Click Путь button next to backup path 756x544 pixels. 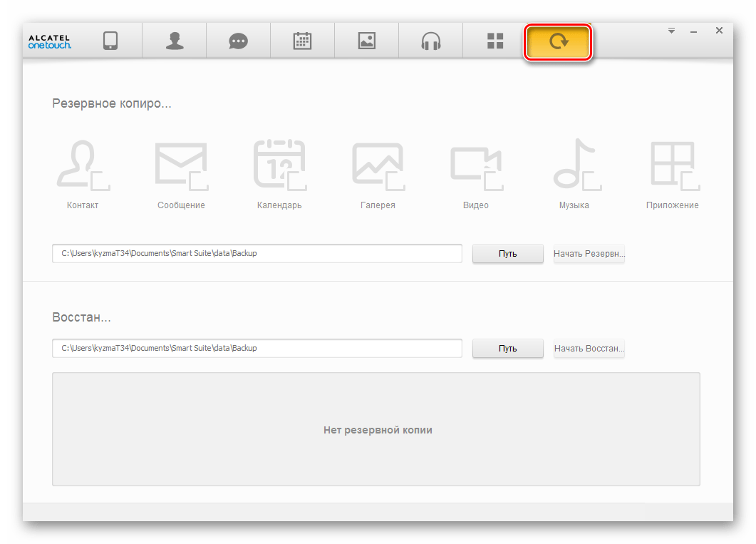pos(508,254)
